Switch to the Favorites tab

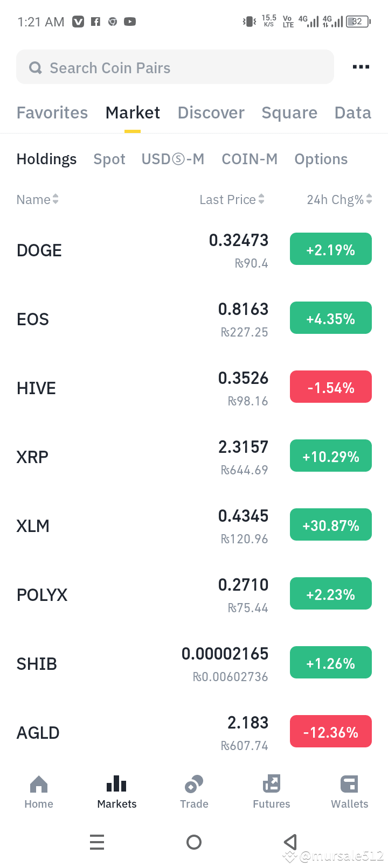(52, 113)
